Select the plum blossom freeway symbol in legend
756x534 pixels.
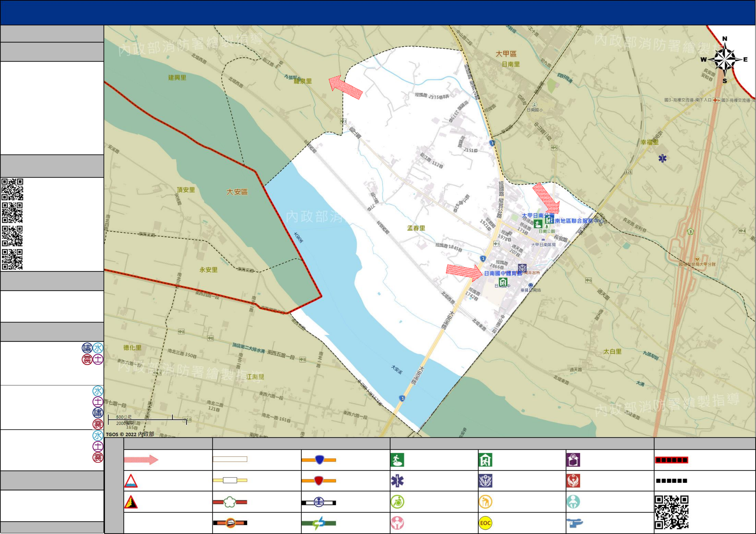point(230,502)
